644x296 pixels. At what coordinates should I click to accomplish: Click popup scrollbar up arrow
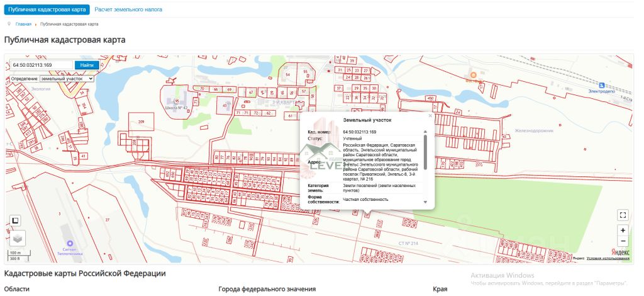[425, 132]
